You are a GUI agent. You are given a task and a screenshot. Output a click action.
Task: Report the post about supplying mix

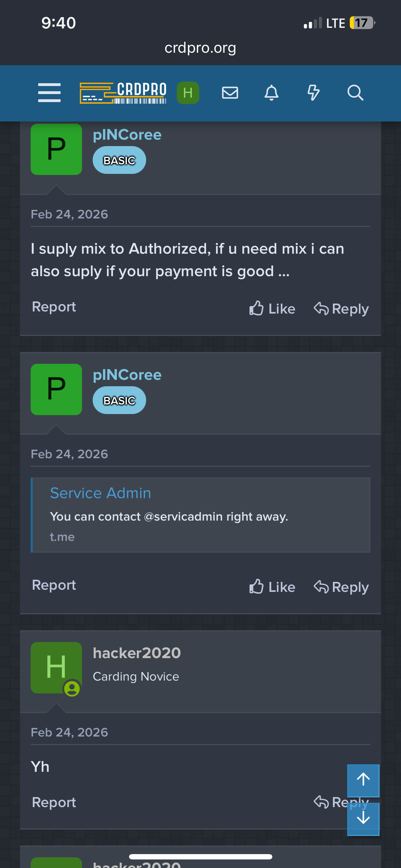coord(54,307)
